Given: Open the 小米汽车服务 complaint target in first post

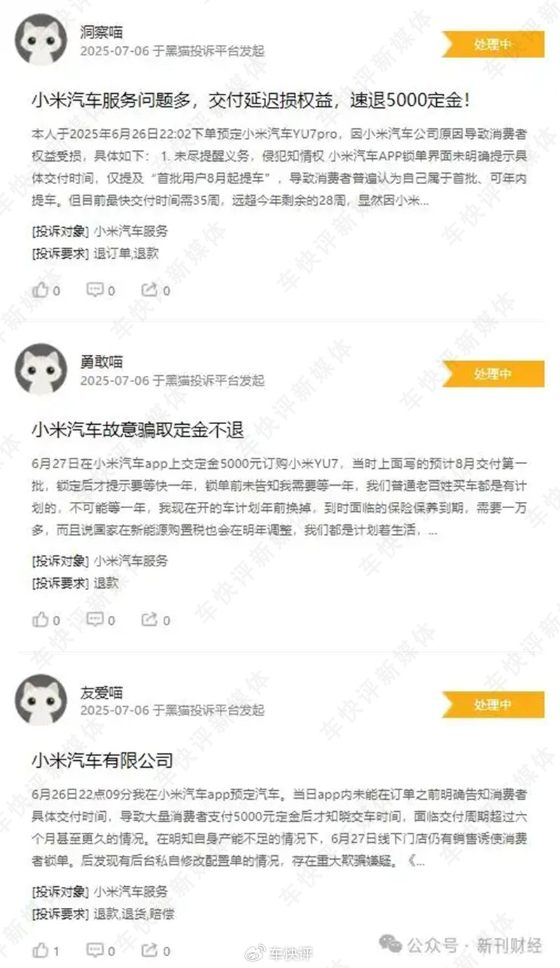Looking at the screenshot, I should coord(131,230).
